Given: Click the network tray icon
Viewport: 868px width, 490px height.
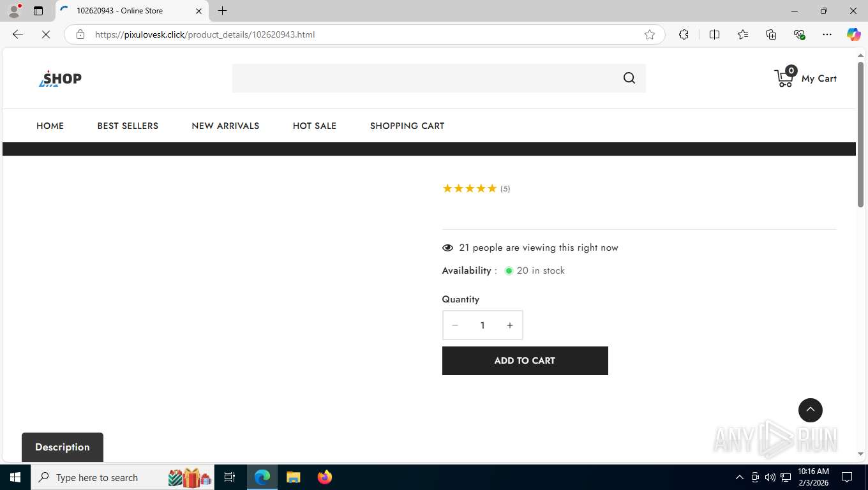Looking at the screenshot, I should (786, 477).
